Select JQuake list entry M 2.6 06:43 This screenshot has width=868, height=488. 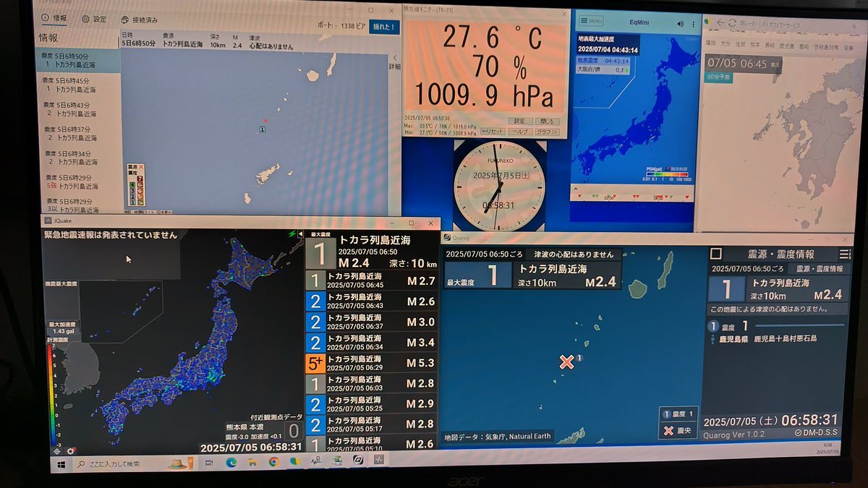(x=372, y=301)
